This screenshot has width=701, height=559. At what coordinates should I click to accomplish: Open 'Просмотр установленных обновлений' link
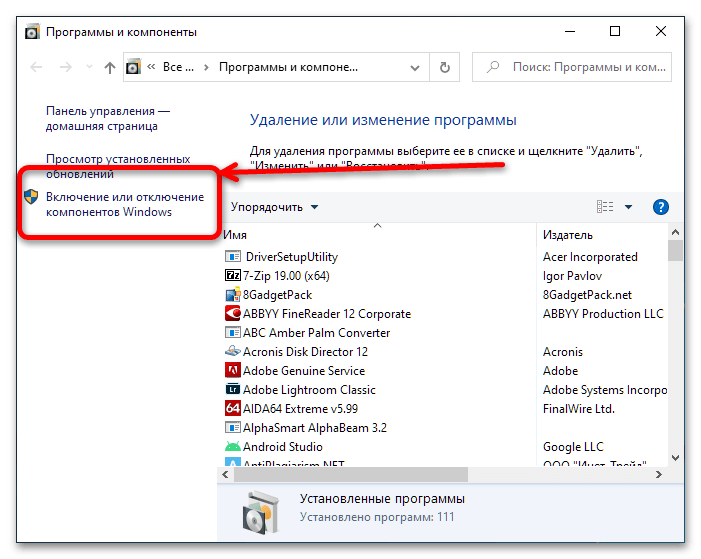[118, 166]
